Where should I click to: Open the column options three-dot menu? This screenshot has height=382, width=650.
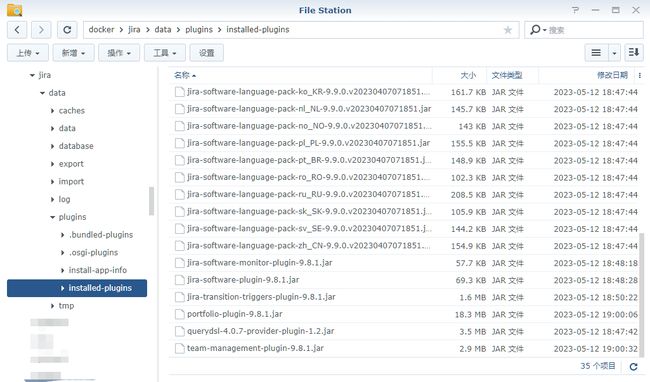click(640, 75)
